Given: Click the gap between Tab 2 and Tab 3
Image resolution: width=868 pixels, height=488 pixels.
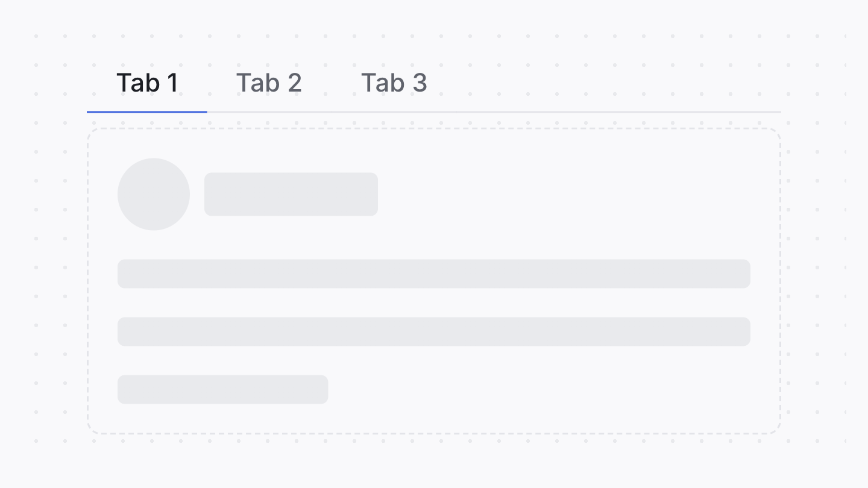Looking at the screenshot, I should click(332, 83).
